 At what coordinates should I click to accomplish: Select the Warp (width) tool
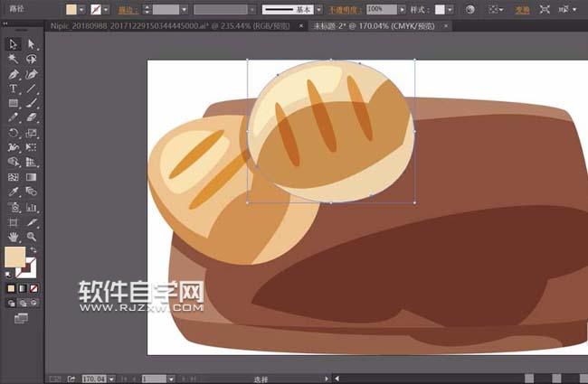[14, 147]
